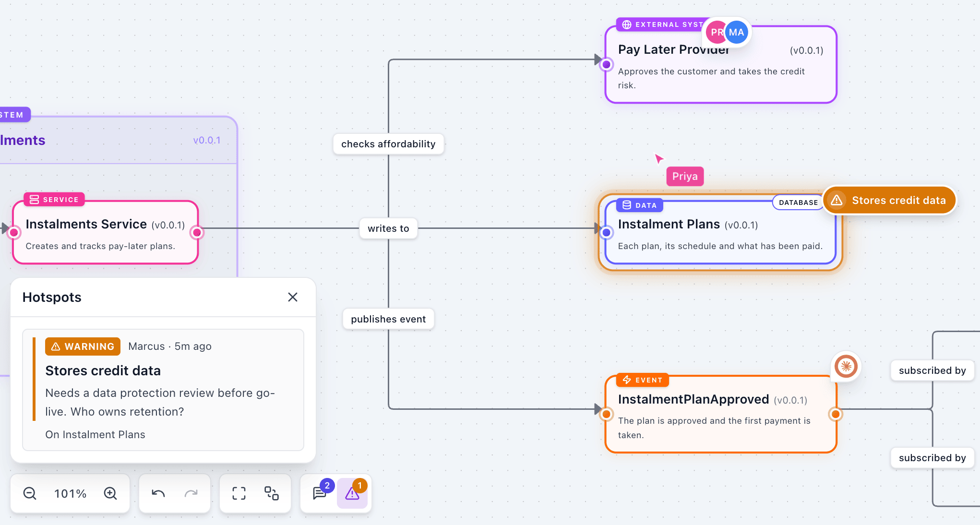
Task: Click the orange WARNING badge in Hotspots
Action: coord(83,346)
